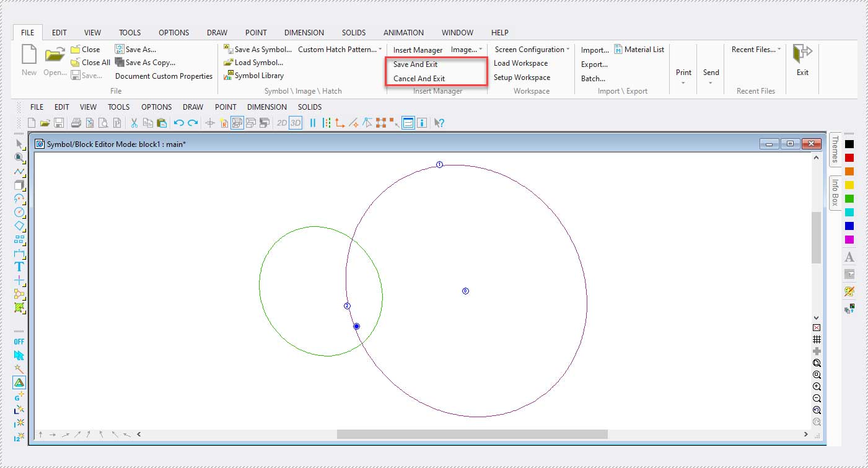Open the DIMENSION ribbon tab
Screen dimensions: 868x468
304,33
